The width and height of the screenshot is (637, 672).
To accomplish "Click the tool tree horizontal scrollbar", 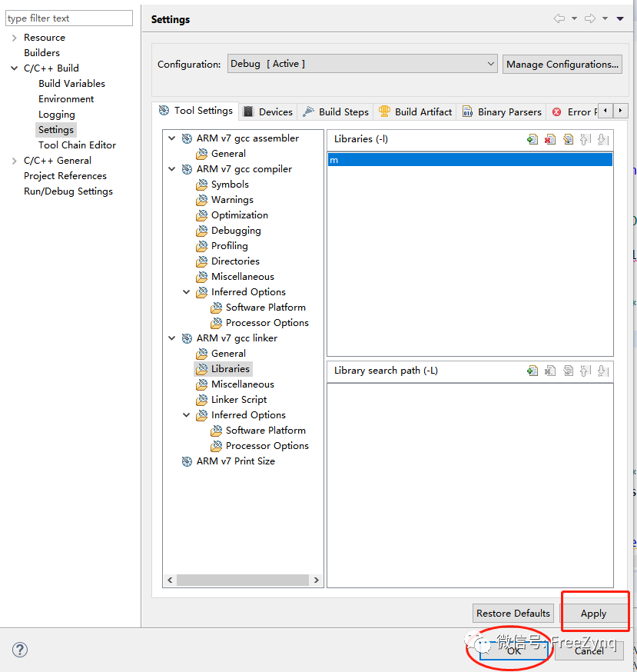I will point(242,581).
